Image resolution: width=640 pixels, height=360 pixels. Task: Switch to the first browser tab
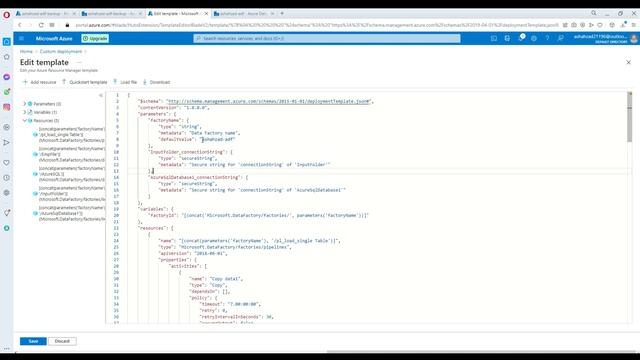pos(45,13)
